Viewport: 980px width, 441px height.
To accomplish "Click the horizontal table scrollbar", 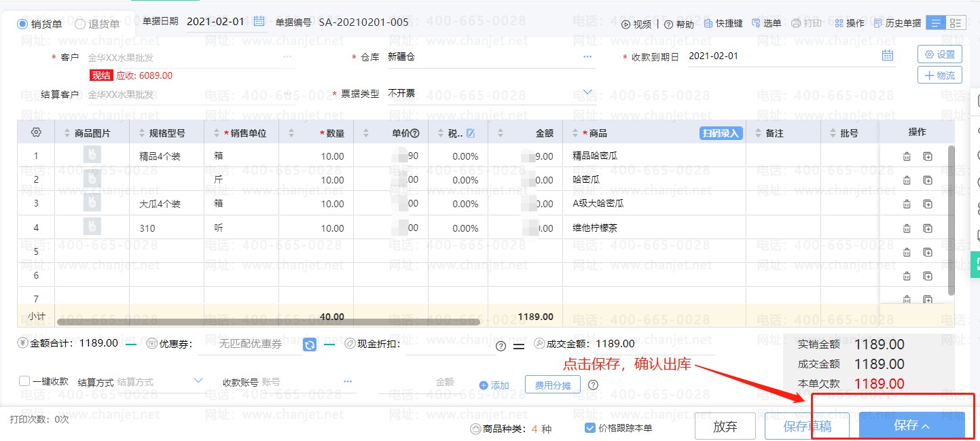I will click(x=268, y=322).
